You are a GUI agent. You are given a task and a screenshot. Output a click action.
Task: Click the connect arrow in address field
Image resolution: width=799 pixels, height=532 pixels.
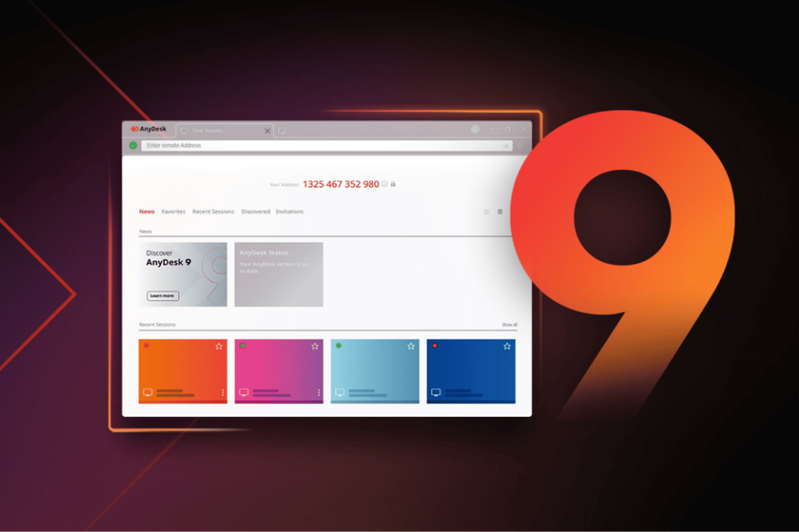click(x=505, y=146)
